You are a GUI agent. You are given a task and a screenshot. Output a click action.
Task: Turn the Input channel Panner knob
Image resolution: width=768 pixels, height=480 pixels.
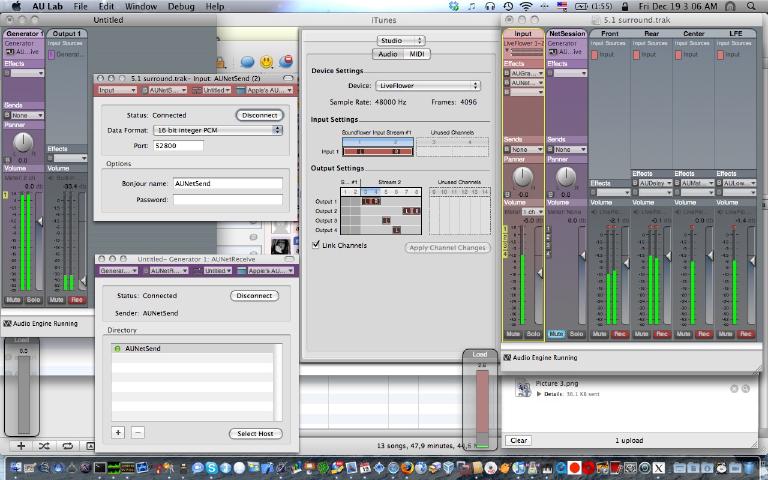point(523,177)
